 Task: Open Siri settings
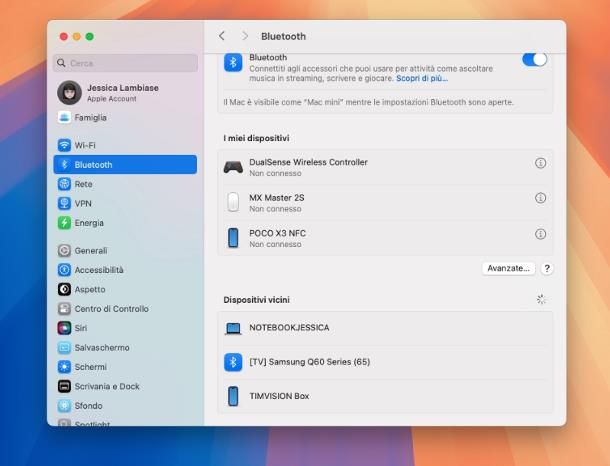tap(125, 328)
